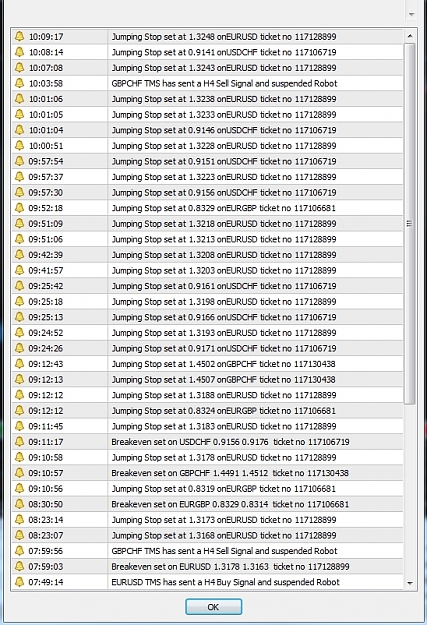Click the alert list scrollbar thumb
The height and width of the screenshot is (625, 427).
click(409, 224)
